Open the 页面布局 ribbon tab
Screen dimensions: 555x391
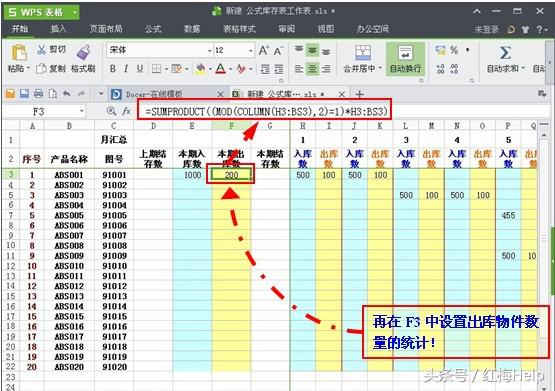point(106,29)
